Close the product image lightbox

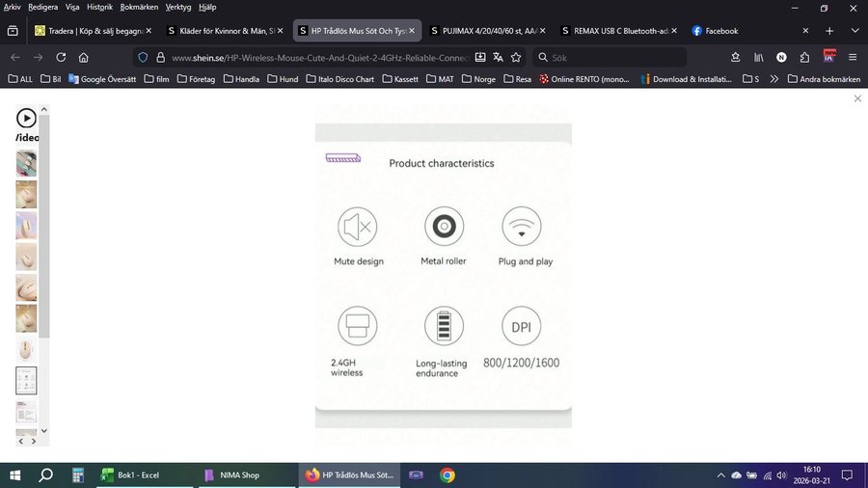(x=857, y=99)
